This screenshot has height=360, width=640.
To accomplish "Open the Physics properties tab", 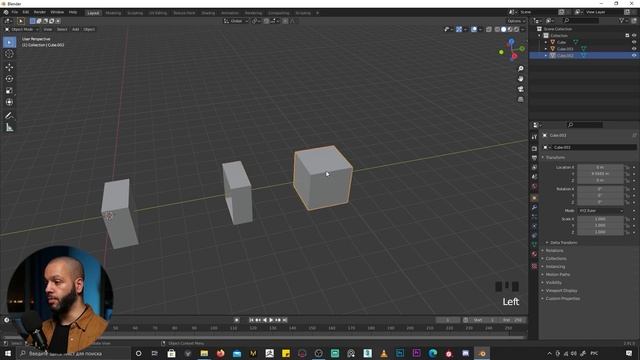I will pyautogui.click(x=534, y=226).
